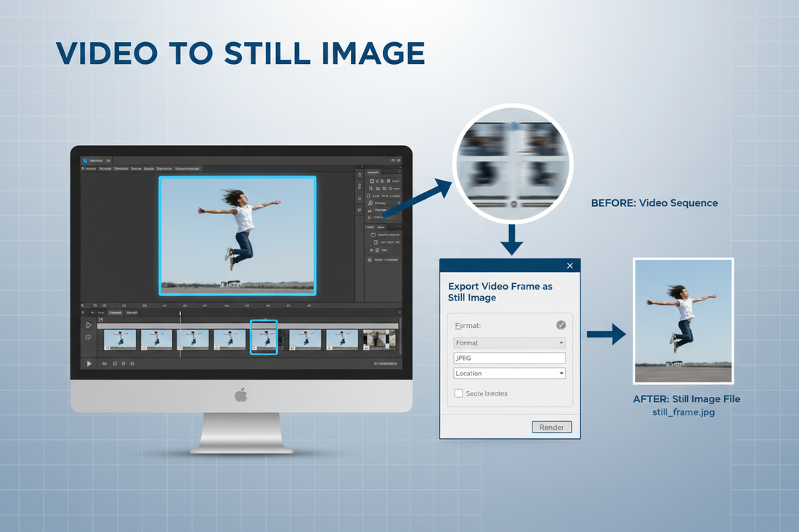The width and height of the screenshot is (799, 532).
Task: Click the checkmark status icon in the export dialog
Action: (560, 325)
